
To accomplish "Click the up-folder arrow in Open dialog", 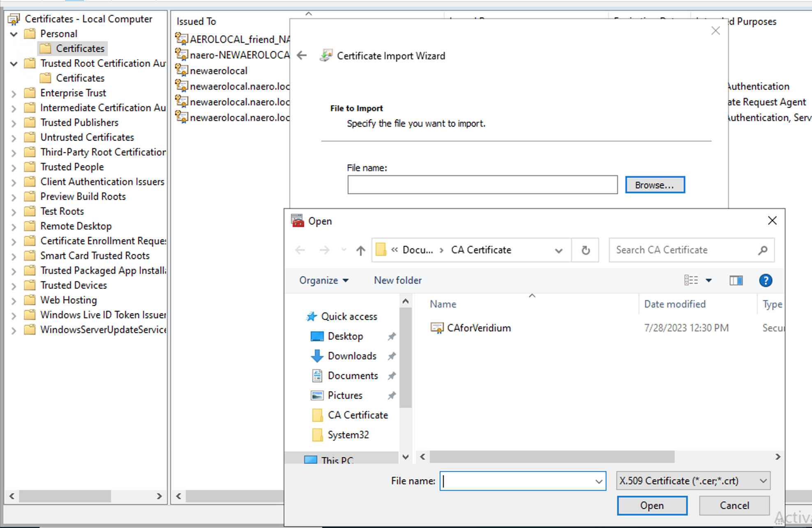I will pyautogui.click(x=360, y=250).
